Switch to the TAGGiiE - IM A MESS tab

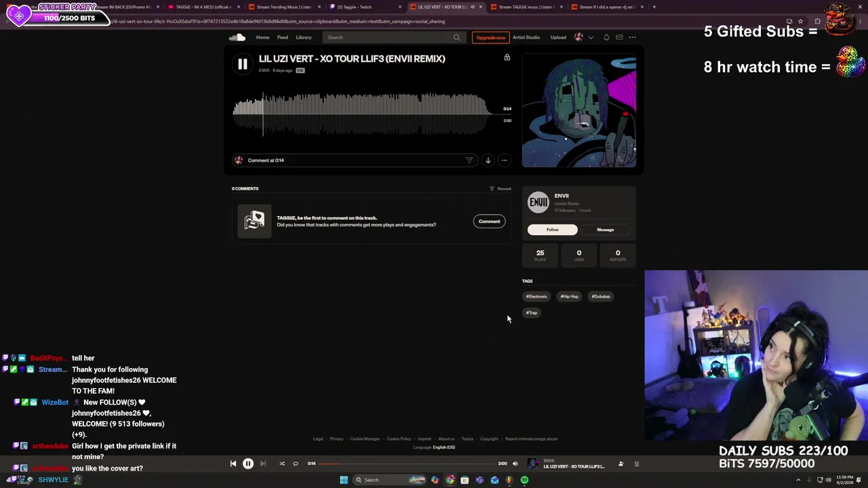pos(204,7)
